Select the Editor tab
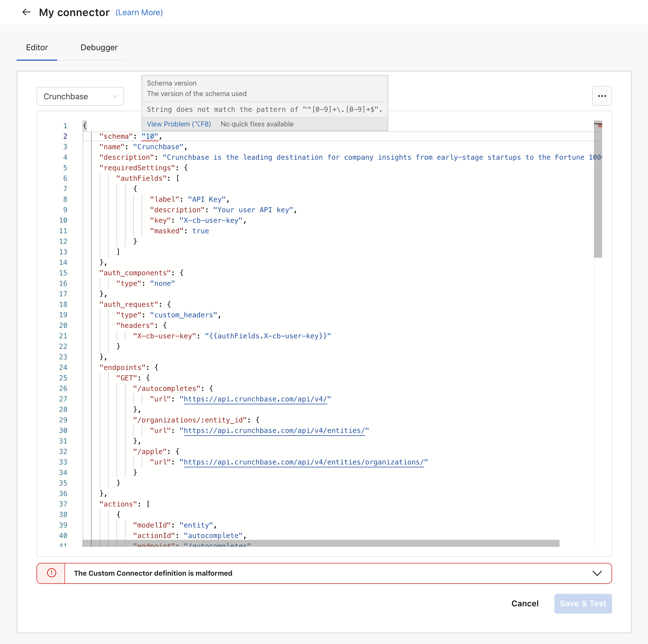 click(37, 47)
